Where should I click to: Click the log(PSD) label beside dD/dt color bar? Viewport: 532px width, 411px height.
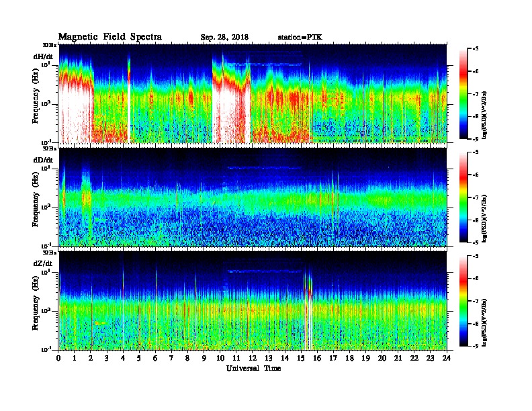(485, 218)
